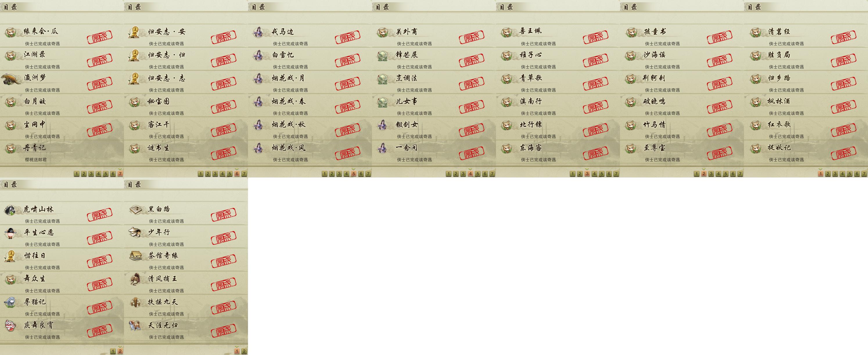The height and width of the screenshot is (355, 868).
Task: Click the lion dance icon beside 庆舞良宵
Action: pyautogui.click(x=10, y=325)
